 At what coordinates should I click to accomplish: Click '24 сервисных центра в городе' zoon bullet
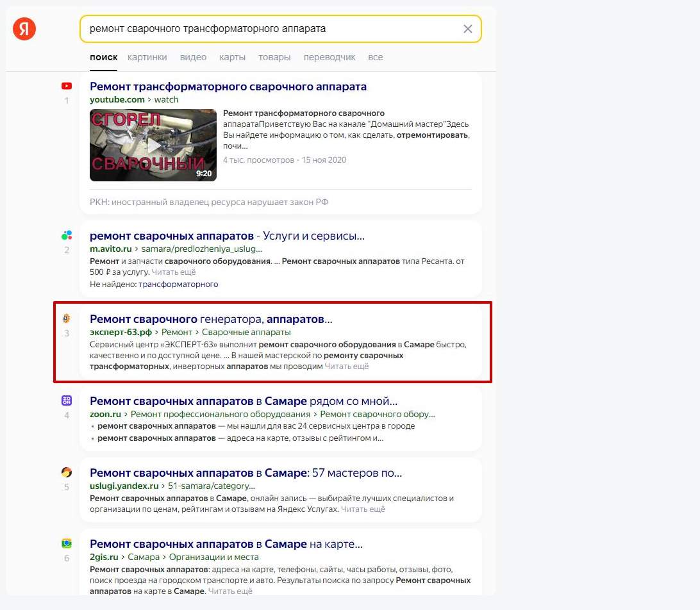pos(256,426)
